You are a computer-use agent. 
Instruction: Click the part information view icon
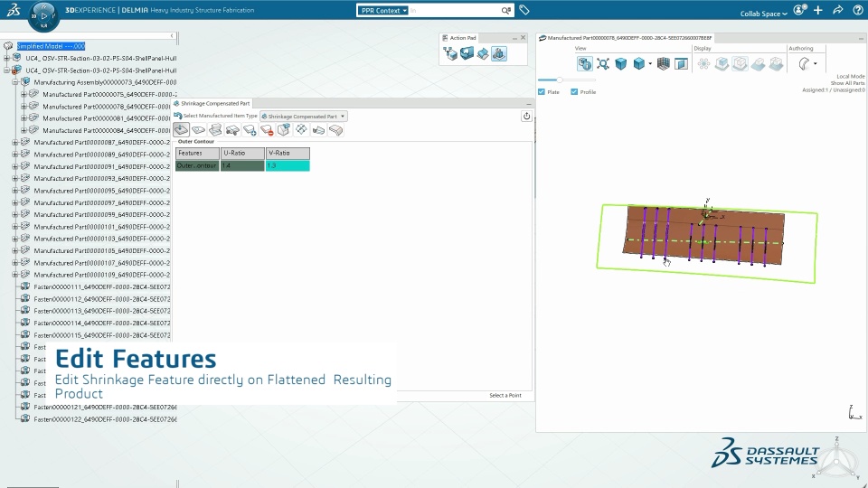(x=585, y=63)
